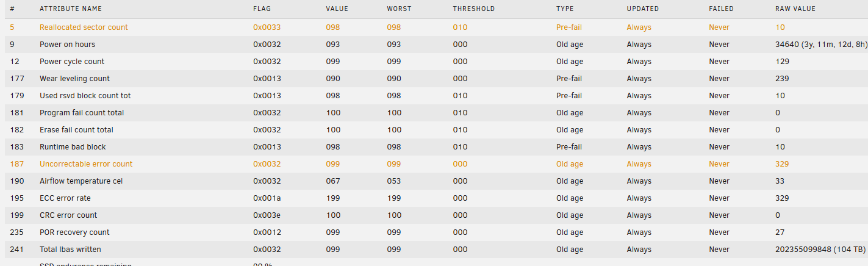Click the ECC error rate attribute
This screenshot has height=266, width=868.
coord(65,198)
